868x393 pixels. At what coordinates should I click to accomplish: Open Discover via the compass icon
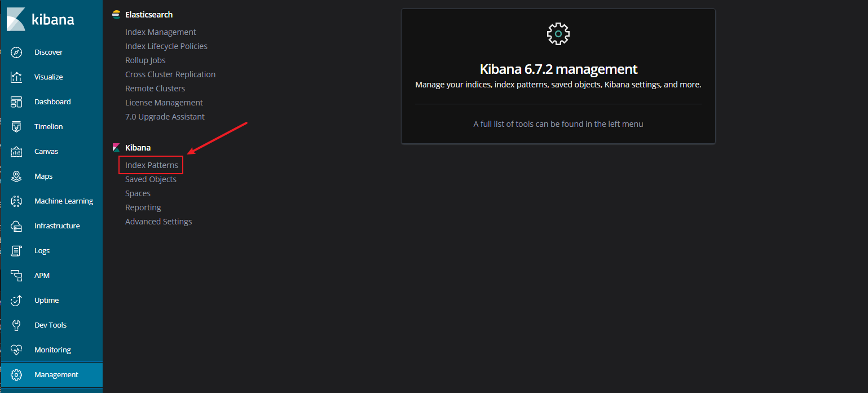click(16, 52)
